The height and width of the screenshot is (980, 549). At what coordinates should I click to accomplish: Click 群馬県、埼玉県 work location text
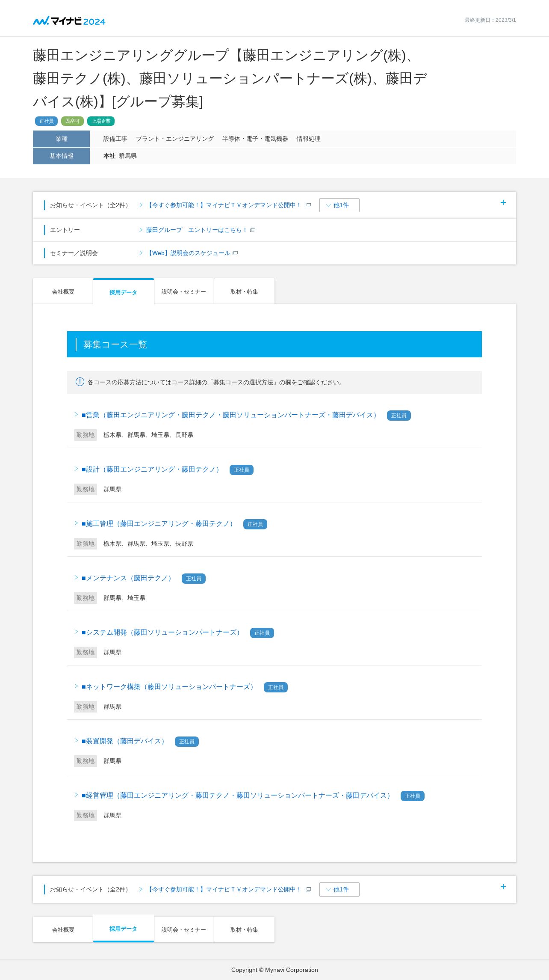coord(124,598)
